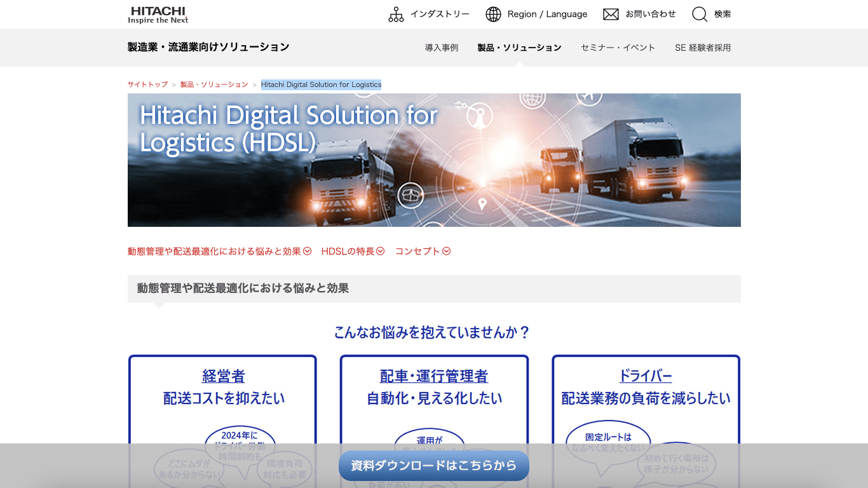Click the お問い合わせ envelope icon
The image size is (868, 488).
pos(610,13)
